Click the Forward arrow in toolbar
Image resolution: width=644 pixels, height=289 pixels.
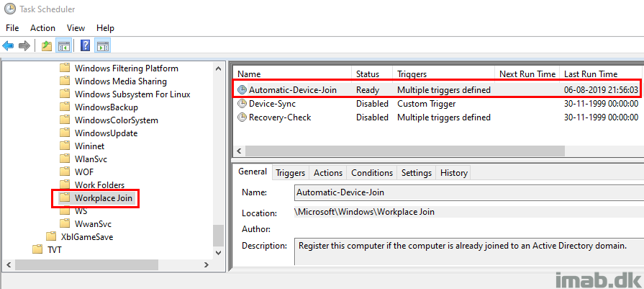24,45
